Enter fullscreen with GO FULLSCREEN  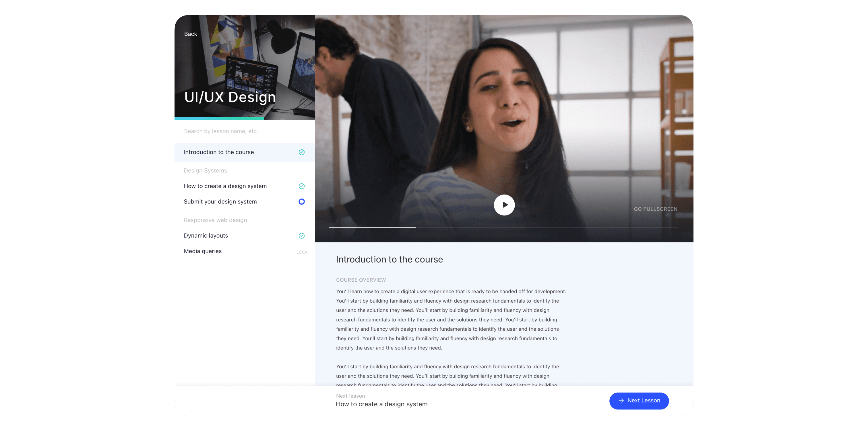click(x=655, y=209)
